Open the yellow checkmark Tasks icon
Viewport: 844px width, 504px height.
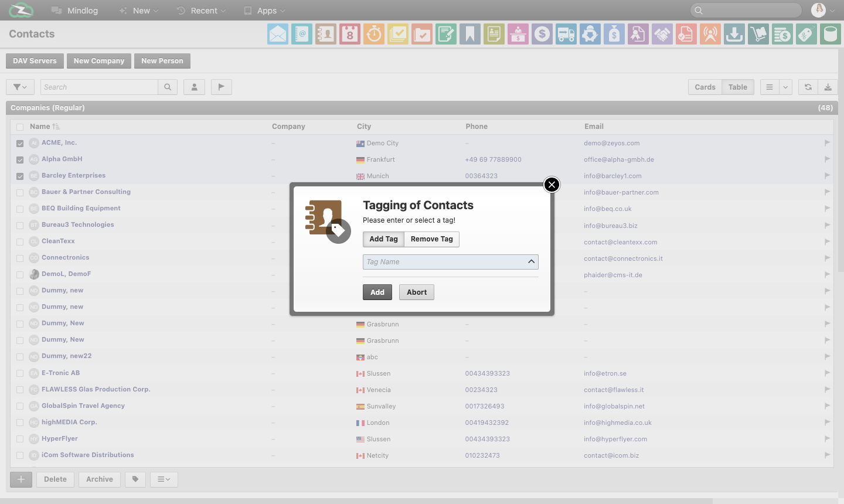click(x=398, y=34)
